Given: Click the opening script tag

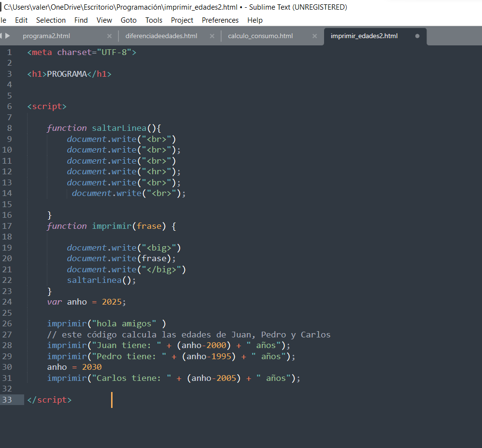Looking at the screenshot, I should [x=47, y=107].
